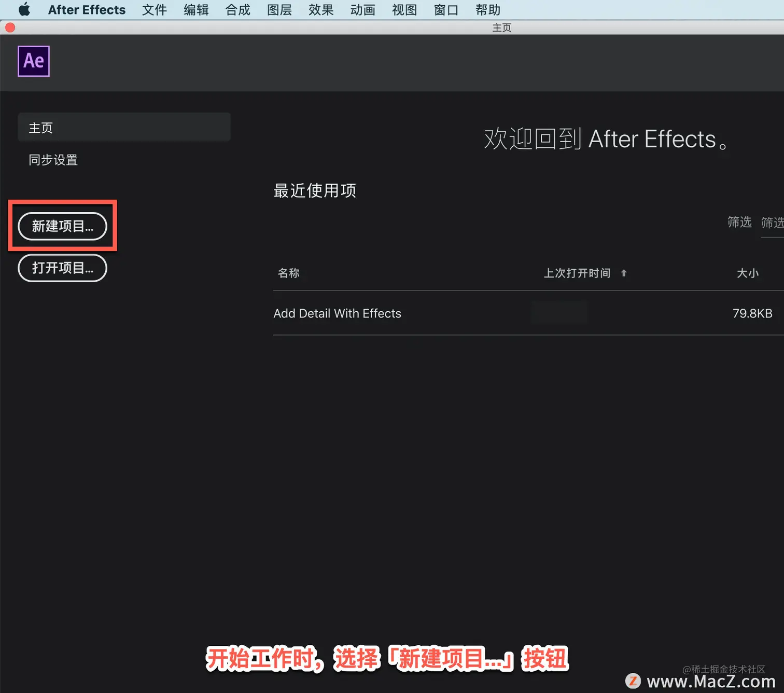This screenshot has width=784, height=693.
Task: Click the Ae application logo icon
Action: [33, 61]
